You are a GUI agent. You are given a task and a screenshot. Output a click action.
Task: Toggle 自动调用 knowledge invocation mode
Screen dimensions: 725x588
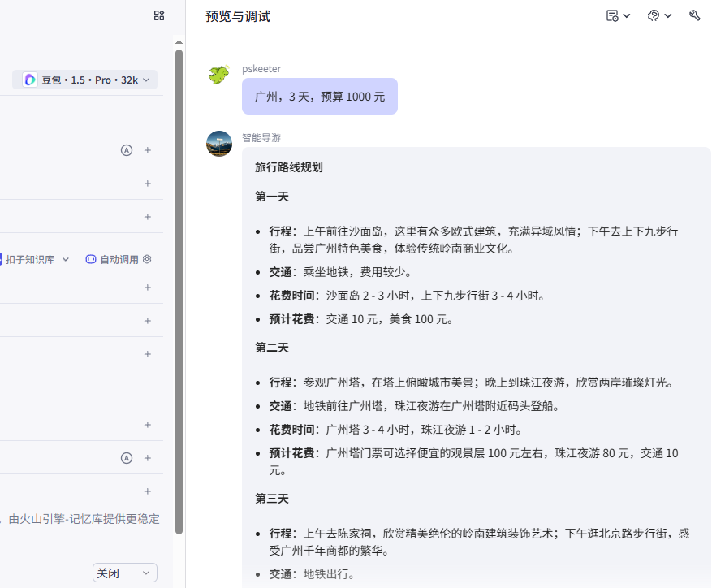119,258
